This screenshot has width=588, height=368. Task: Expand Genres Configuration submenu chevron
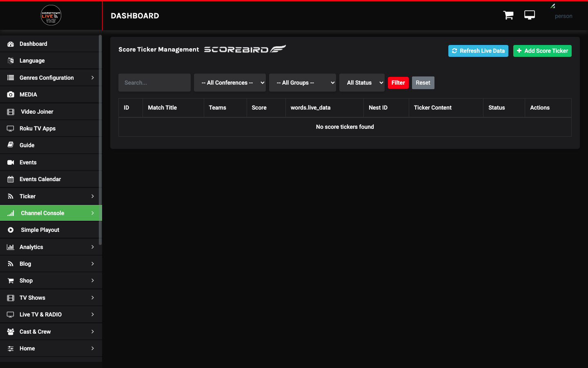tap(93, 78)
